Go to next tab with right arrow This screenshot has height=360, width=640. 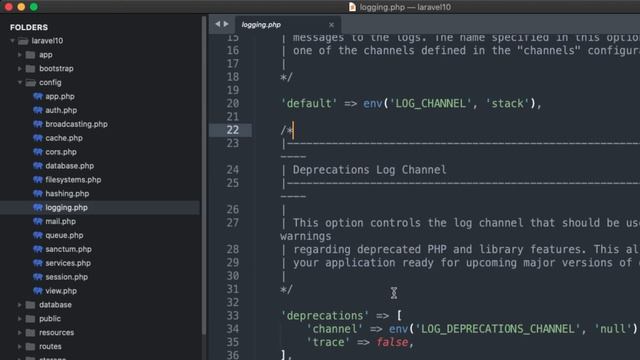tap(226, 24)
